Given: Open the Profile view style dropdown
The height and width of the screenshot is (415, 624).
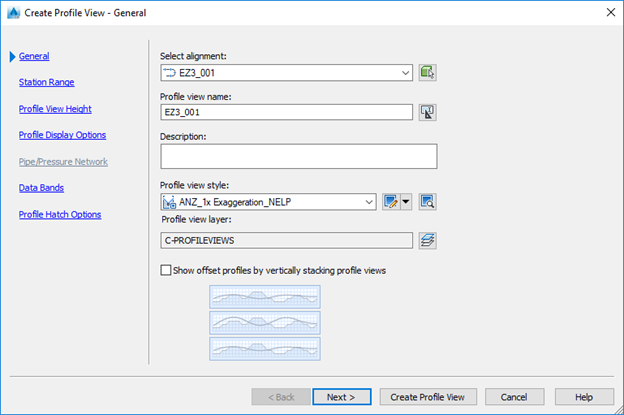Looking at the screenshot, I should point(369,202).
